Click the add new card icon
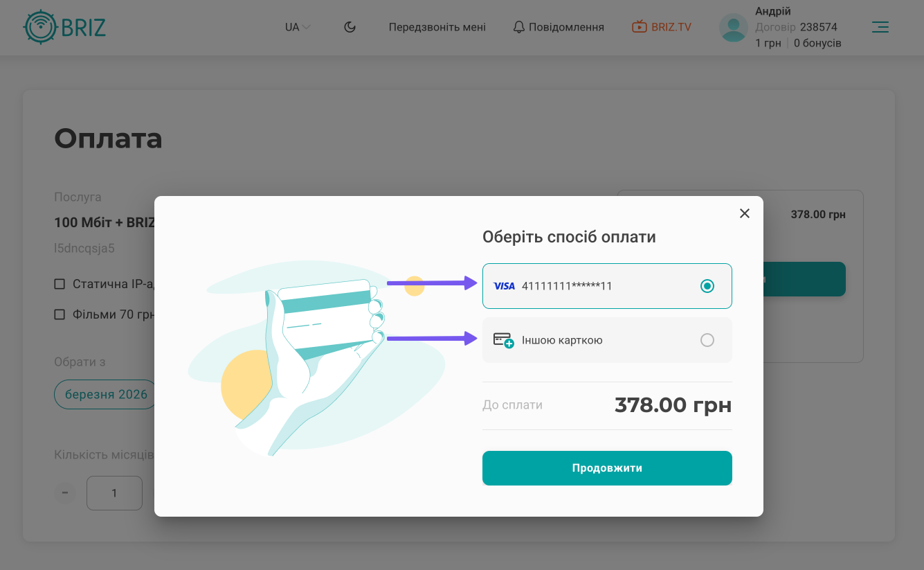 503,340
